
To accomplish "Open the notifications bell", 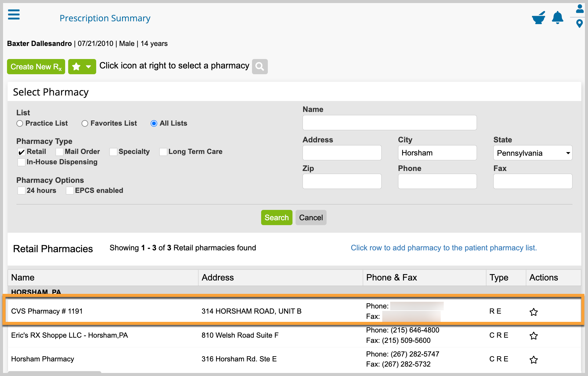I will [x=558, y=18].
